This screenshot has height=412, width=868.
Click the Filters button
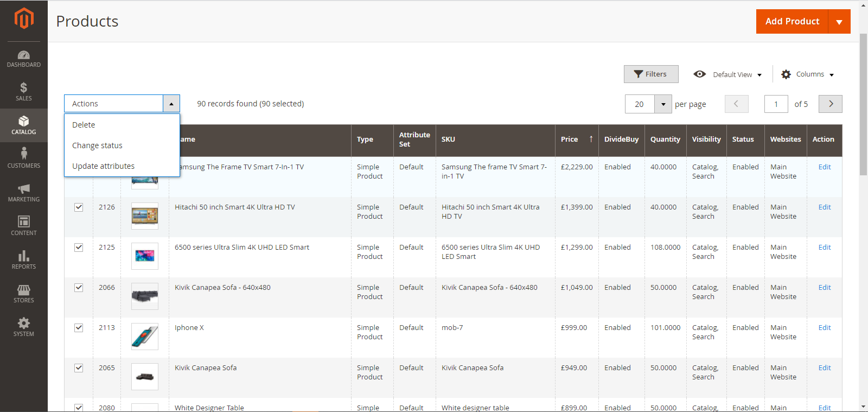pos(650,74)
